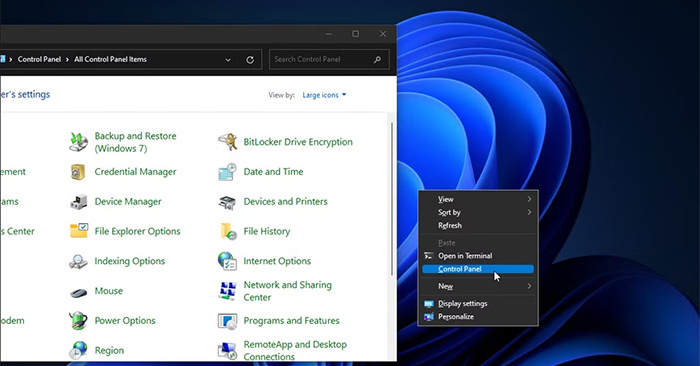The image size is (700, 366).
Task: Open the Region globe icon
Action: tap(78, 350)
